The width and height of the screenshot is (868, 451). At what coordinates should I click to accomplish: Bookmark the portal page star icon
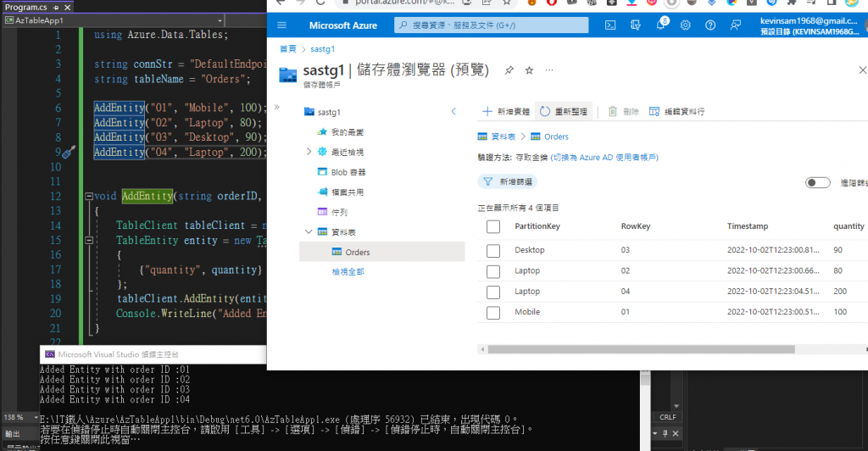pyautogui.click(x=507, y=3)
